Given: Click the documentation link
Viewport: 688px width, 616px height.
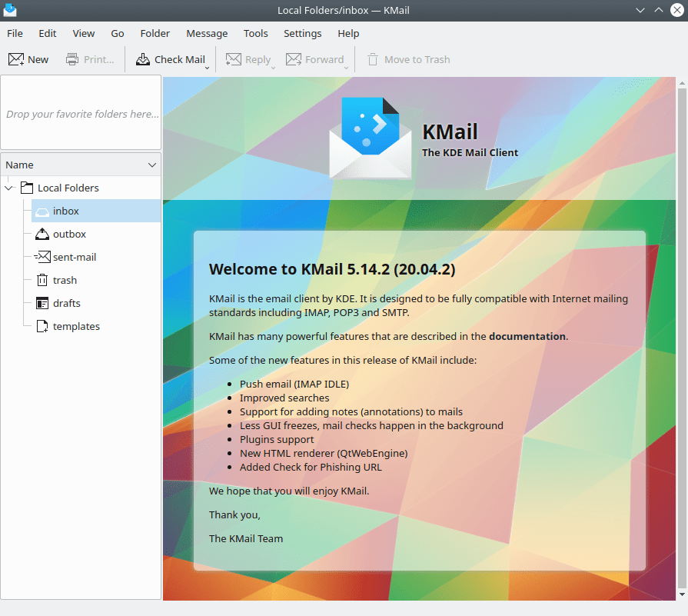Looking at the screenshot, I should 527,336.
